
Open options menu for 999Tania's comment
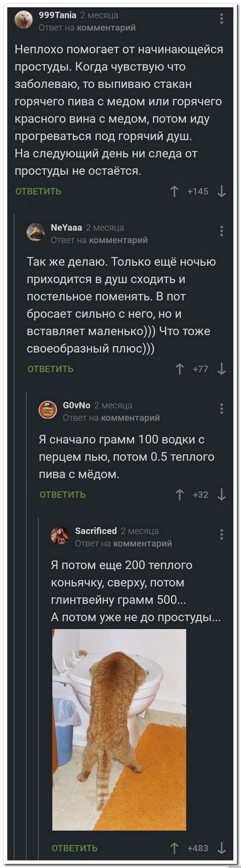(222, 18)
